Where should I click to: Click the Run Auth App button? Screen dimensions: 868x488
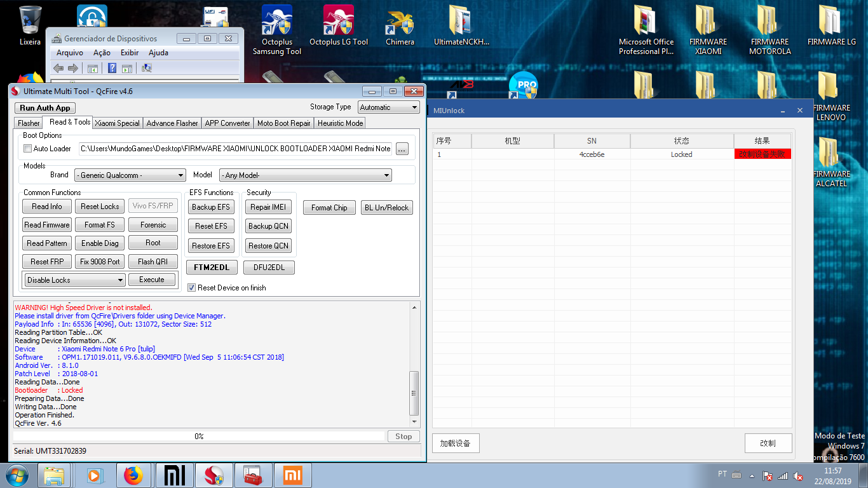45,108
